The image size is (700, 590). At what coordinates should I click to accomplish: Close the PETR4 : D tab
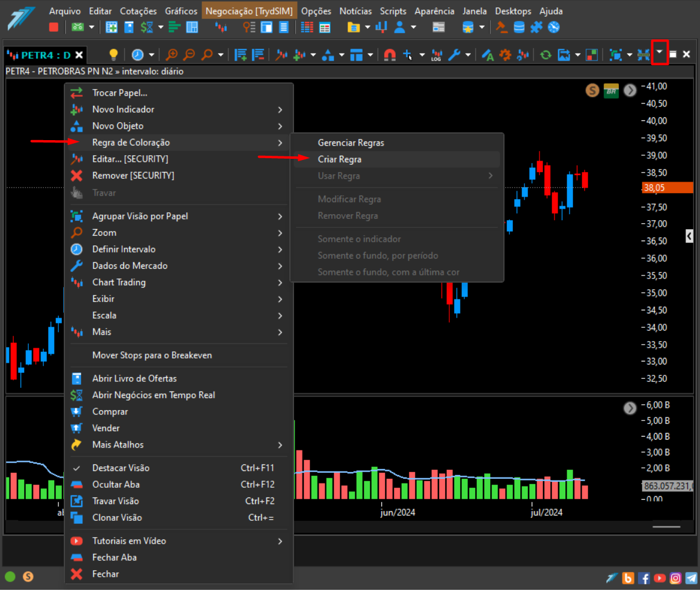[x=79, y=55]
